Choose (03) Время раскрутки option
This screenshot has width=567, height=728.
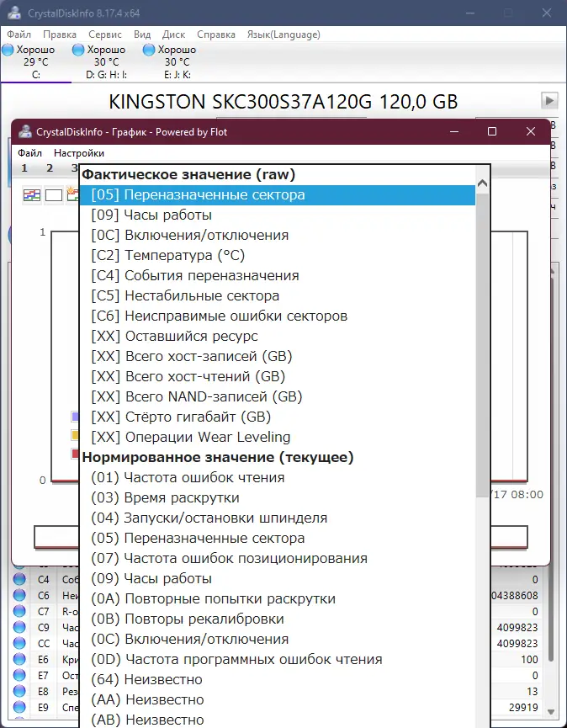click(278, 497)
